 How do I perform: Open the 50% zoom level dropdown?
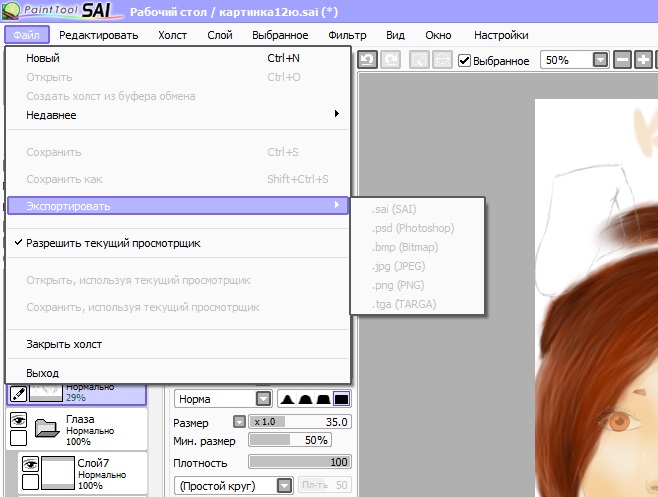point(601,60)
